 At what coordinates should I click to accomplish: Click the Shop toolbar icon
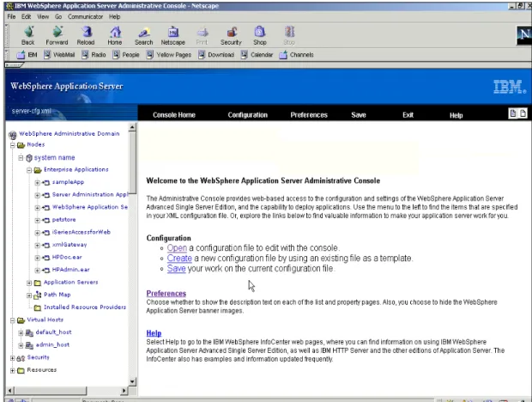click(260, 32)
